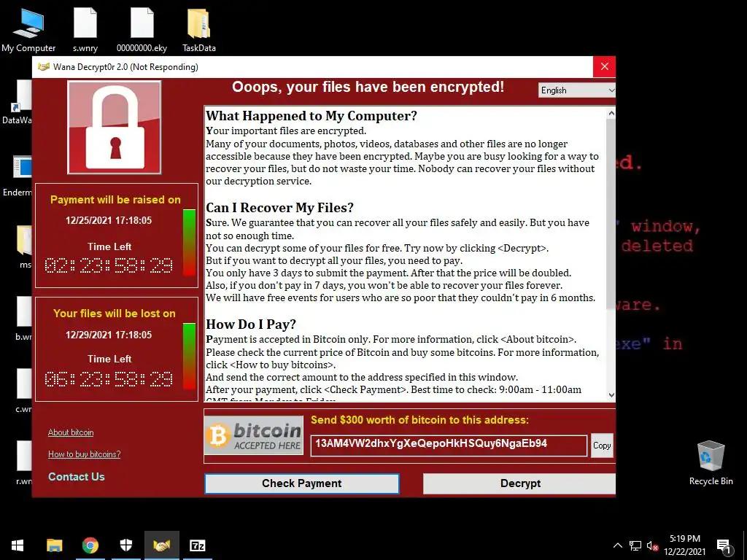Select the r.wnry desktop file
The image size is (747, 560).
(x=23, y=463)
